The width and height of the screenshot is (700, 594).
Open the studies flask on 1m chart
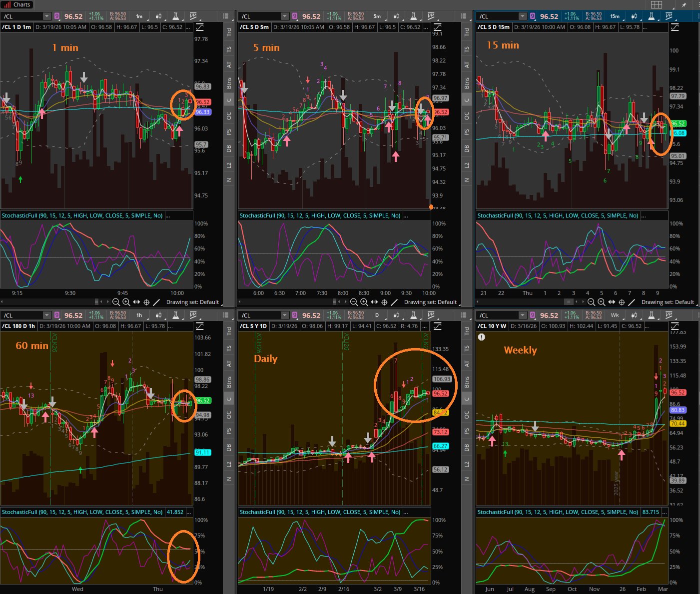176,16
